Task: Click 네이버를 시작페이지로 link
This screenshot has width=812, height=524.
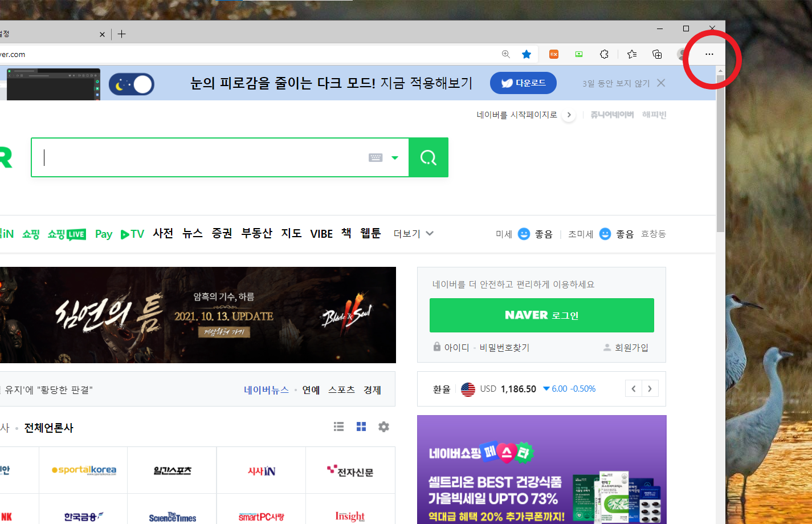Action: pos(517,115)
